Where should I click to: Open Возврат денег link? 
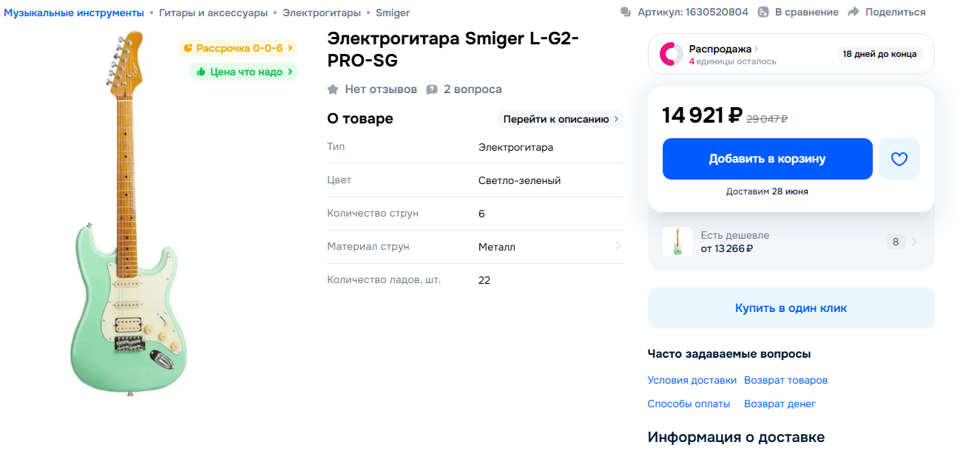pyautogui.click(x=780, y=404)
